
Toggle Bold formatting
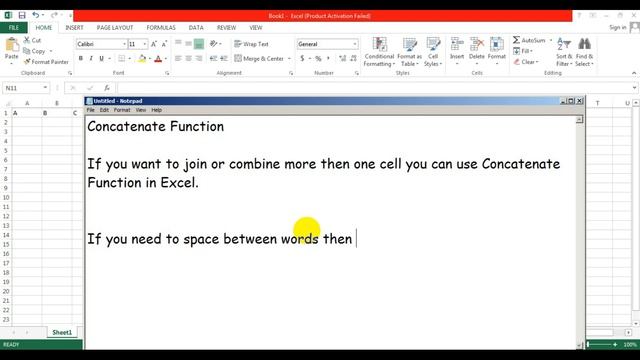coord(81,58)
